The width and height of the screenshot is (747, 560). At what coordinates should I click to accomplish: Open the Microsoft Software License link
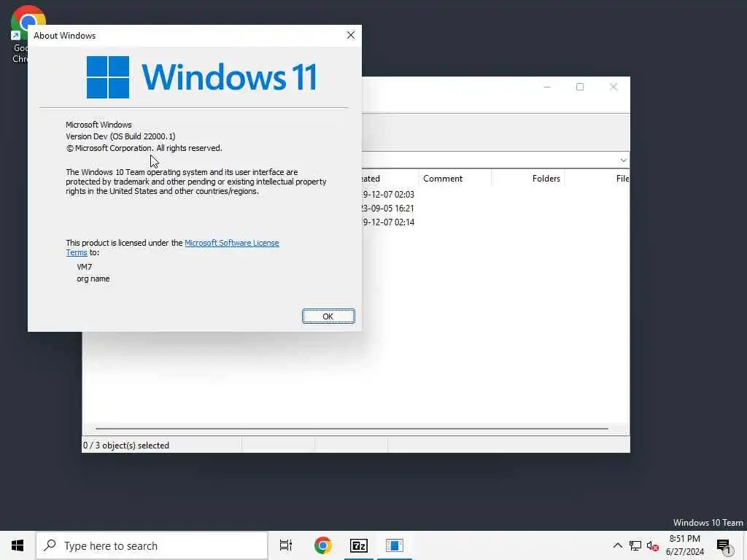pyautogui.click(x=231, y=243)
